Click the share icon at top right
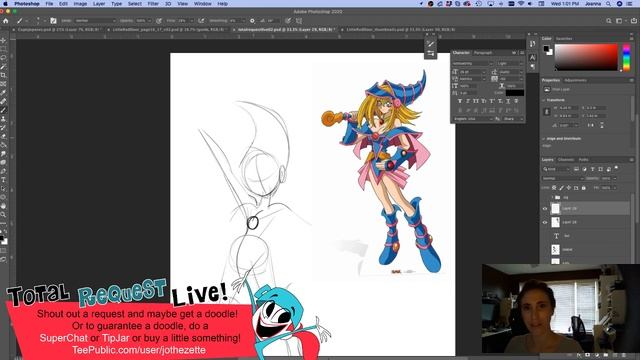 click(x=634, y=20)
